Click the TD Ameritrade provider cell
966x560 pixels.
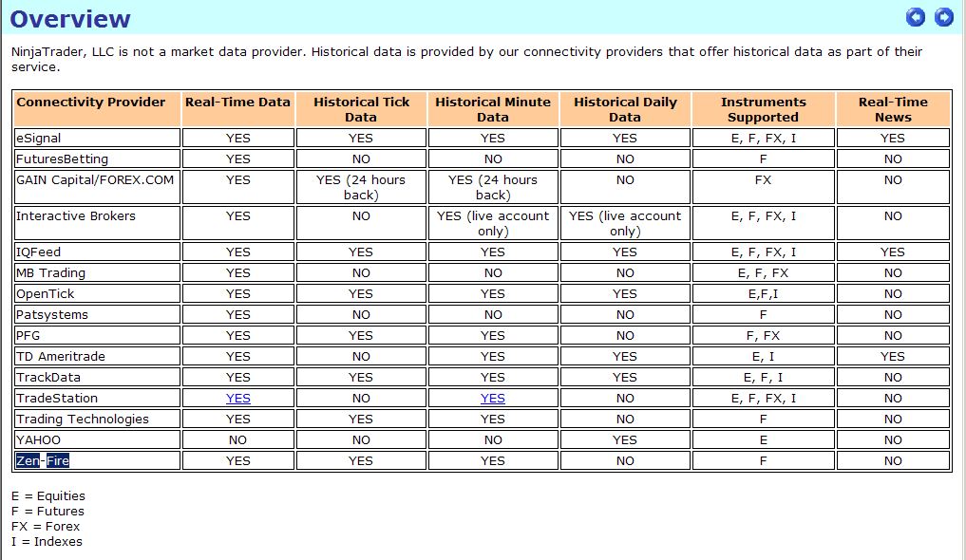tap(97, 356)
